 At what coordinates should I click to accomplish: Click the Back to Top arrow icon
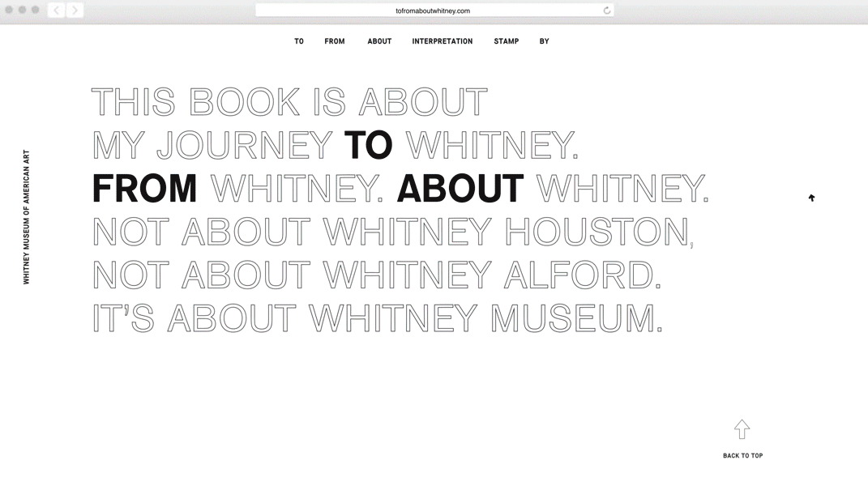[x=742, y=429]
